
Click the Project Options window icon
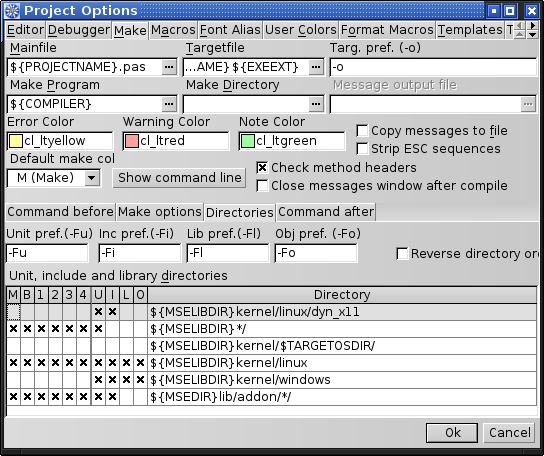(12, 11)
